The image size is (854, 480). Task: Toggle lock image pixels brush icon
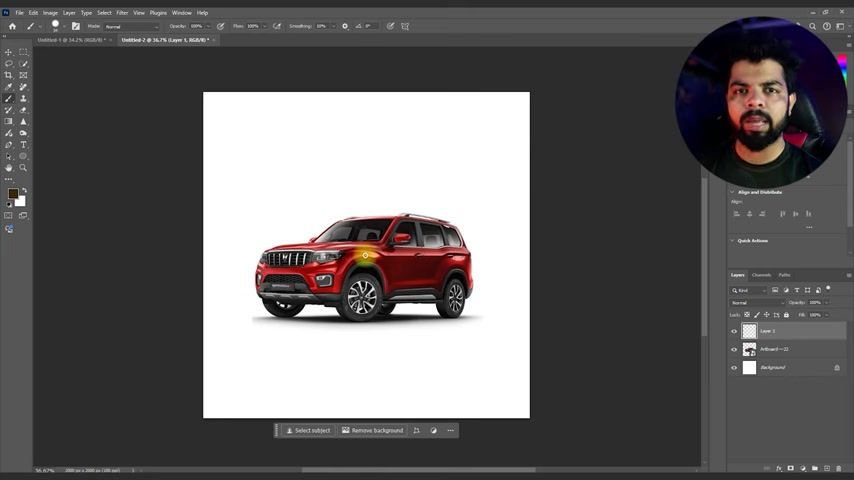[x=757, y=315]
